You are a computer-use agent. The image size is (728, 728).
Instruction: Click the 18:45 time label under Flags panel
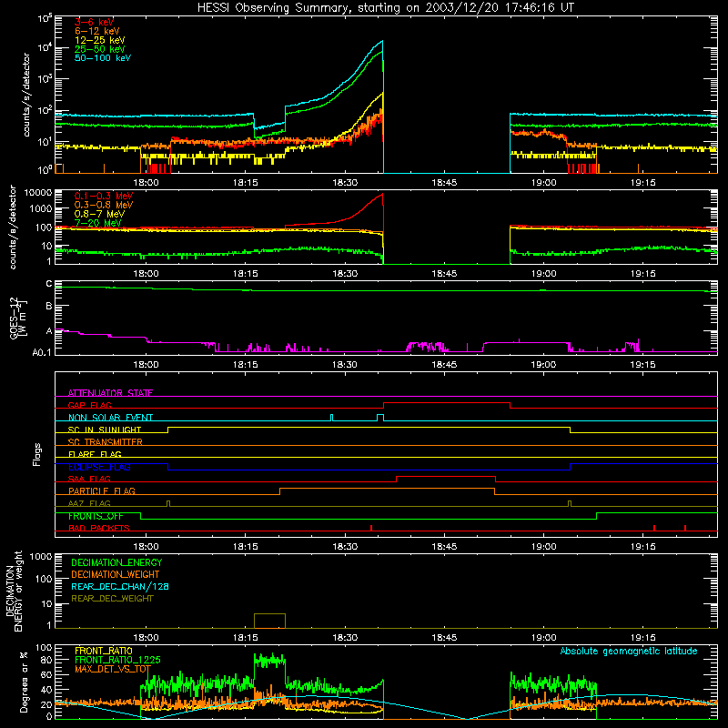click(444, 547)
